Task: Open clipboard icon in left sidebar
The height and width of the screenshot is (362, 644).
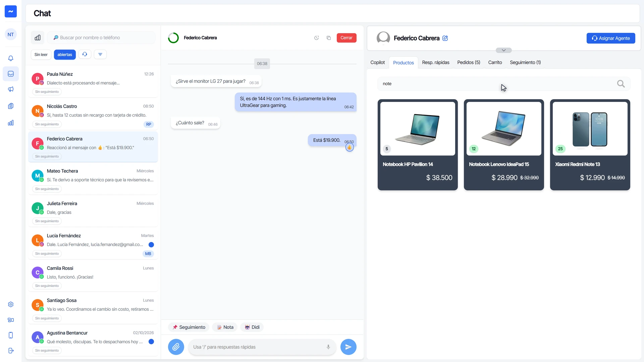Action: (11, 106)
